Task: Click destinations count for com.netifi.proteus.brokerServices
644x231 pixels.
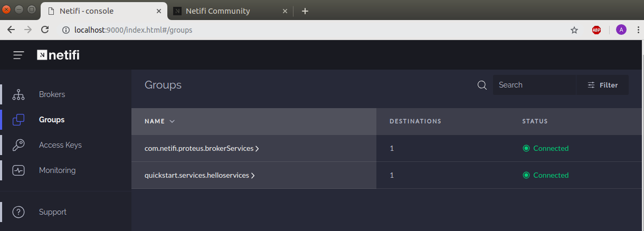Action: click(x=392, y=148)
